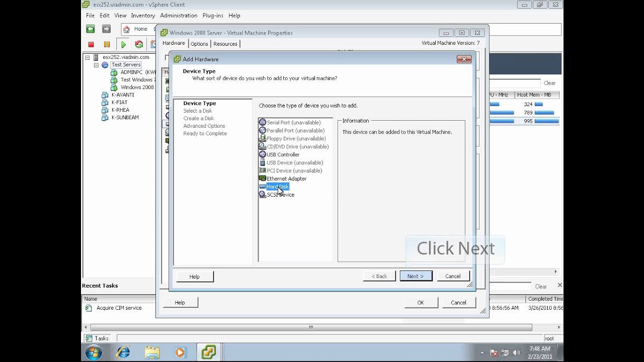Click OK in Virtual Machine Properties
Screen dimensions: 644x362
pos(421,302)
